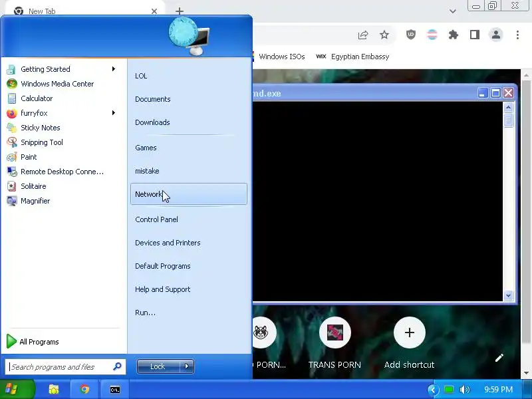Switch to cmd window in taskbar
532x399 pixels.
[x=114, y=390]
